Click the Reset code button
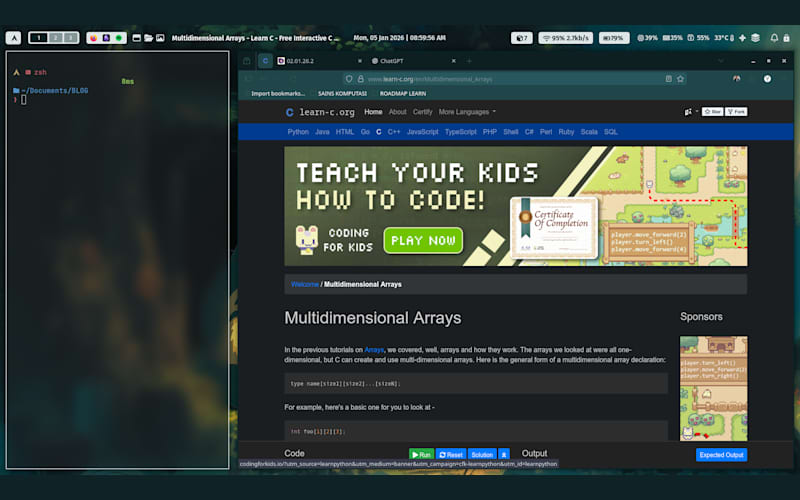 tap(451, 455)
